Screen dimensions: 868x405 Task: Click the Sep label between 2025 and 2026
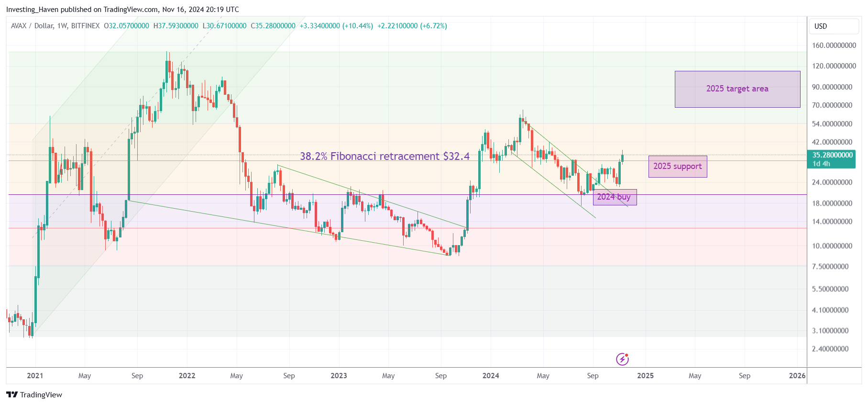click(745, 376)
